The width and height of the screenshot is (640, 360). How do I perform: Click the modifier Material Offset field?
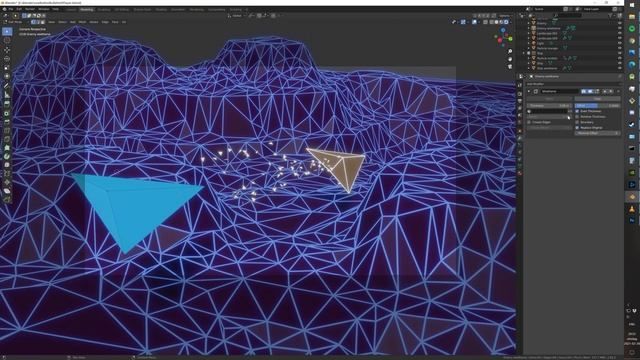(598, 133)
